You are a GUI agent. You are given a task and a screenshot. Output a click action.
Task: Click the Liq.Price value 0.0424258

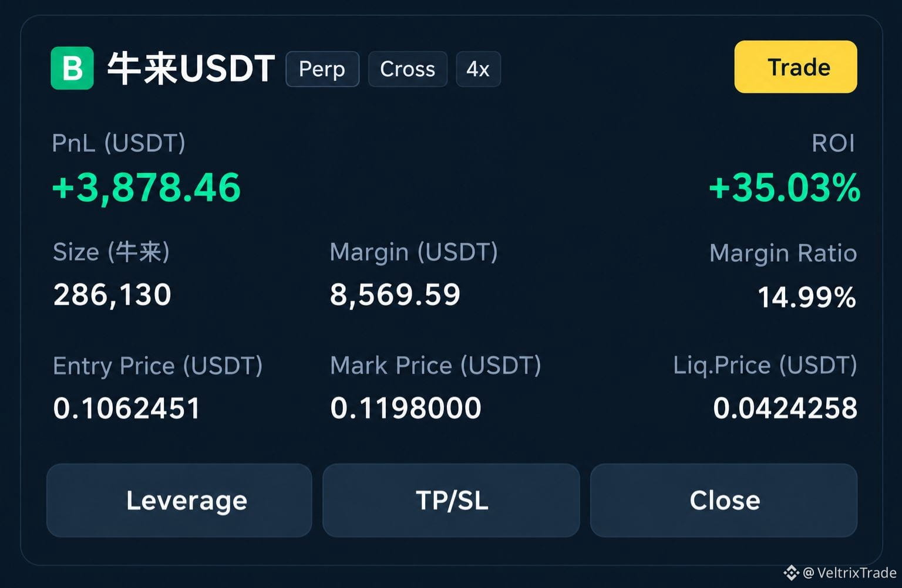[x=785, y=408]
